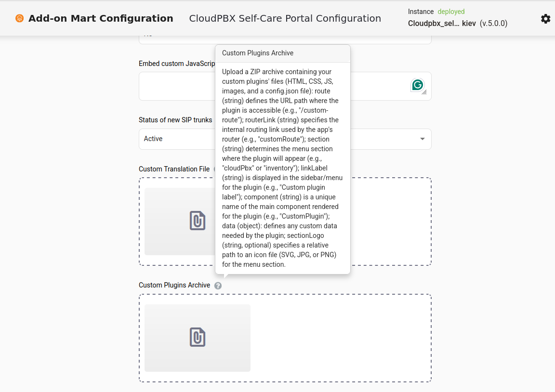This screenshot has width=555, height=392.
Task: Expand the SIP trunks status dropdown arrow
Action: 423,139
